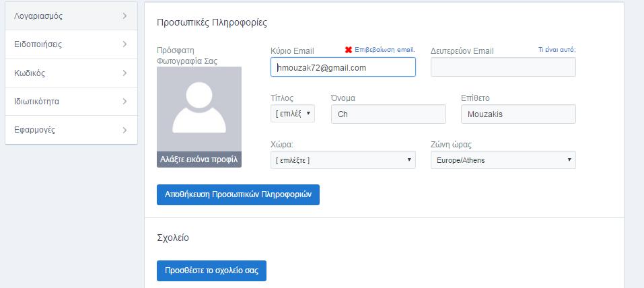644x288 pixels.
Task: Click the chevron next to Λογαριασμός
Action: tap(125, 16)
